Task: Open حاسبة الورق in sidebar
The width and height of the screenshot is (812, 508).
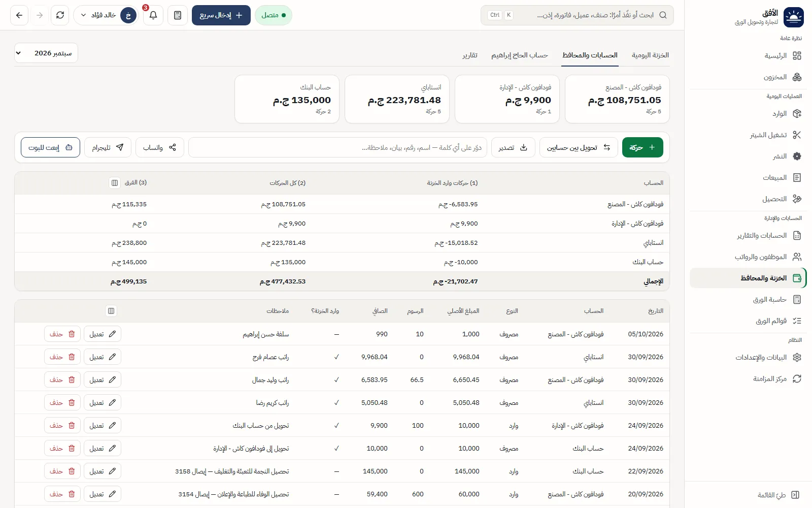Action: (748, 300)
